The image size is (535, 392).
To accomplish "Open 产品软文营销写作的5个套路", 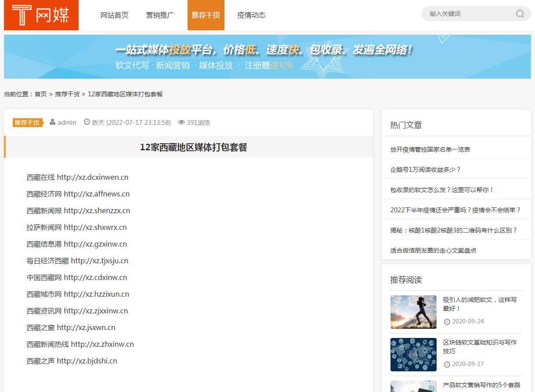I will (482, 385).
